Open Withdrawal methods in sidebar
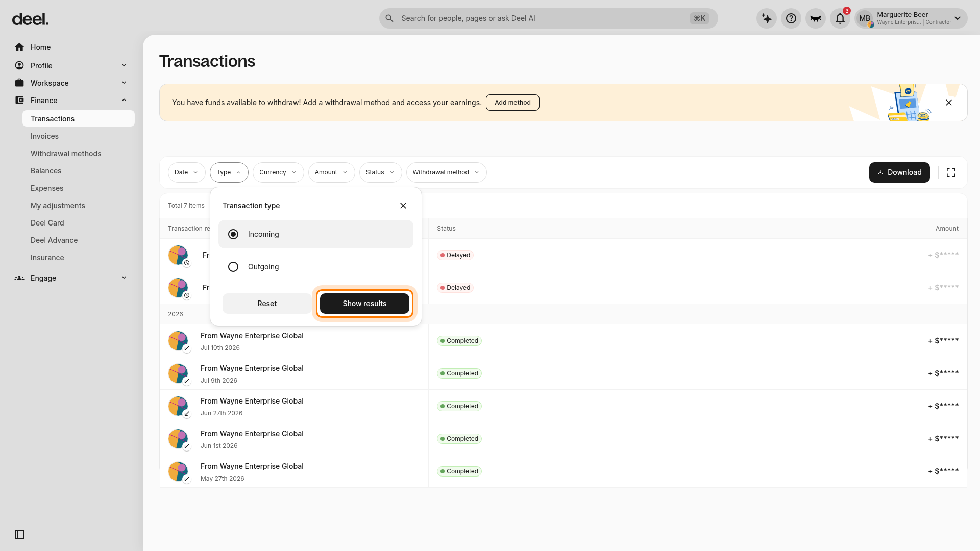This screenshot has width=980, height=551. point(66,154)
